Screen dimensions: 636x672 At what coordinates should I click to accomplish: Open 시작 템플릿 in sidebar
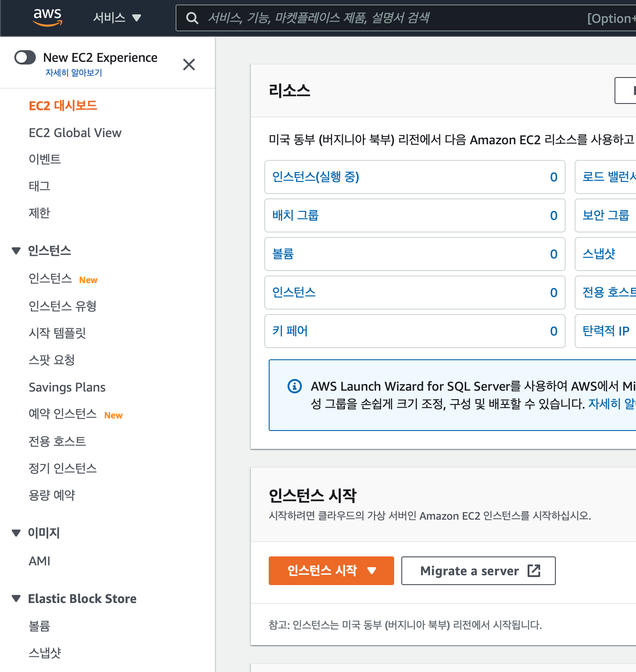[57, 333]
